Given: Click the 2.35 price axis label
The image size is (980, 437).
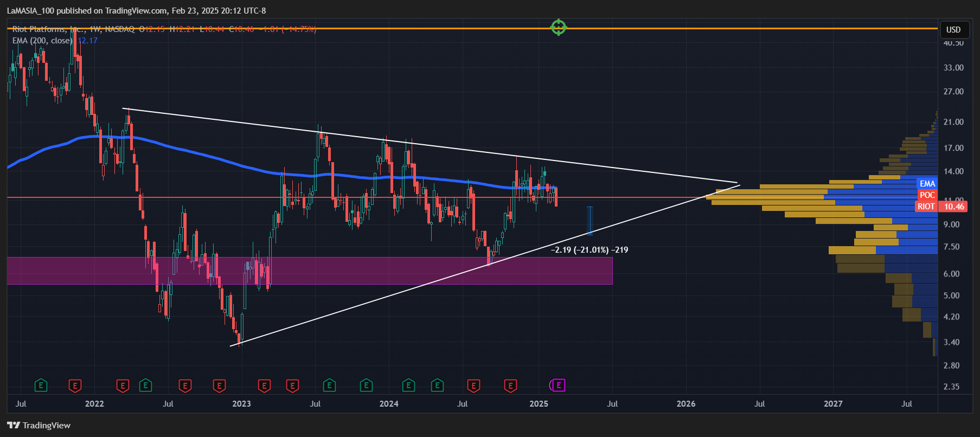Looking at the screenshot, I should coord(952,387).
